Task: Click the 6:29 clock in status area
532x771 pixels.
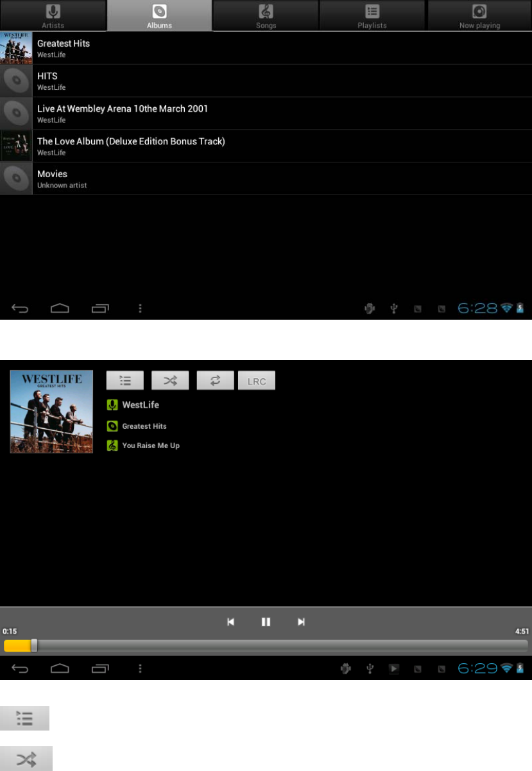Action: point(477,668)
